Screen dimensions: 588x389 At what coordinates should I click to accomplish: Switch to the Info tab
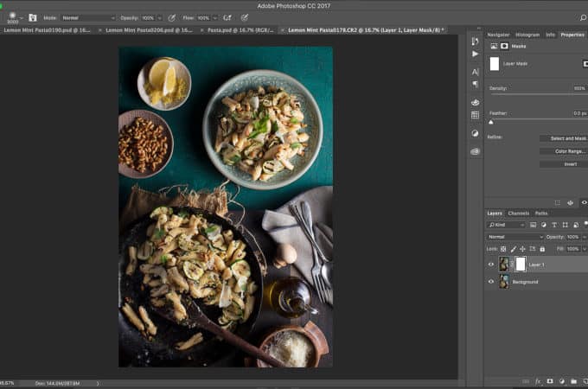click(x=550, y=35)
